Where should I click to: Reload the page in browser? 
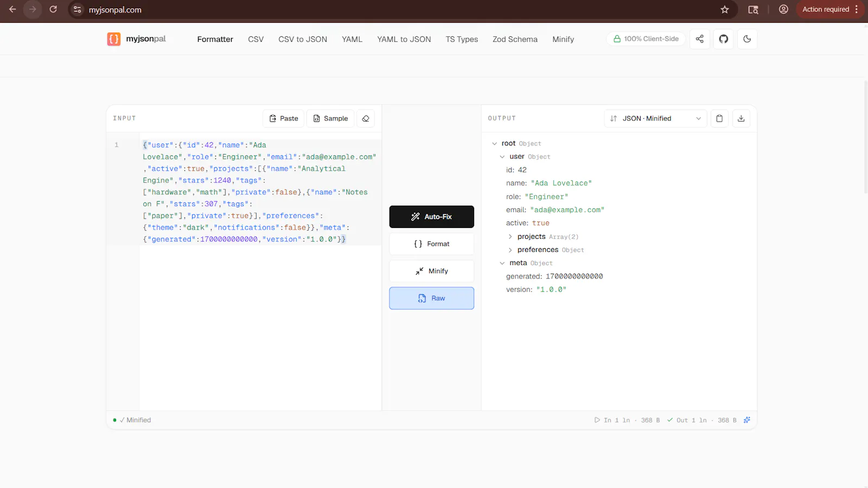tap(53, 9)
